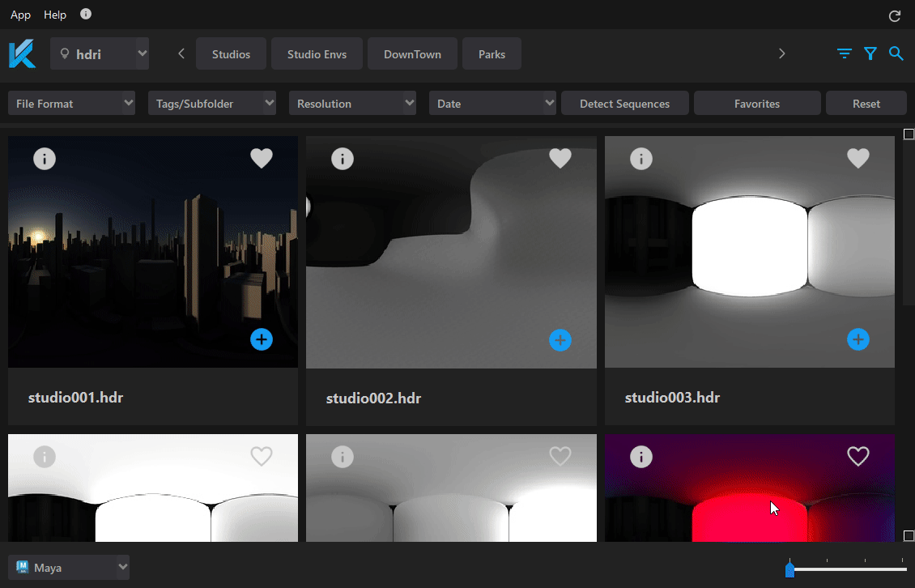Open the App menu
The height and width of the screenshot is (588, 915).
[20, 15]
